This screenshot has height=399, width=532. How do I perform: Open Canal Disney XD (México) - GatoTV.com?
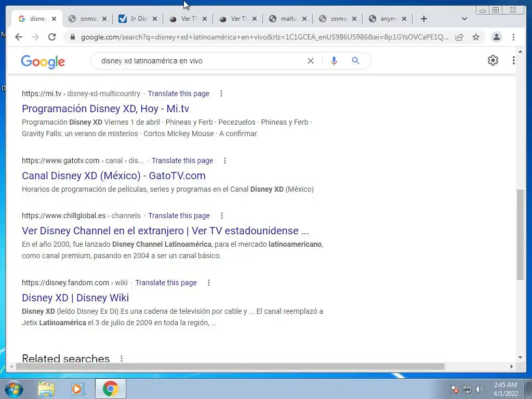tap(114, 176)
